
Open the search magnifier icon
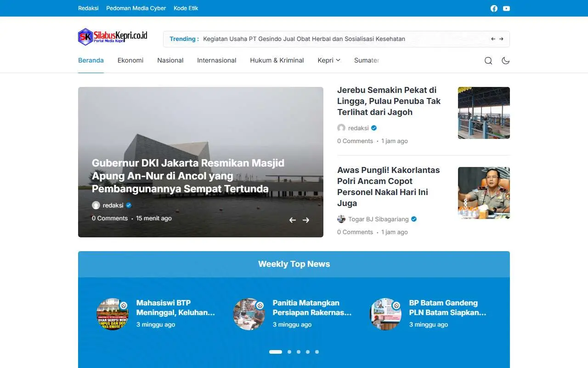click(x=488, y=61)
